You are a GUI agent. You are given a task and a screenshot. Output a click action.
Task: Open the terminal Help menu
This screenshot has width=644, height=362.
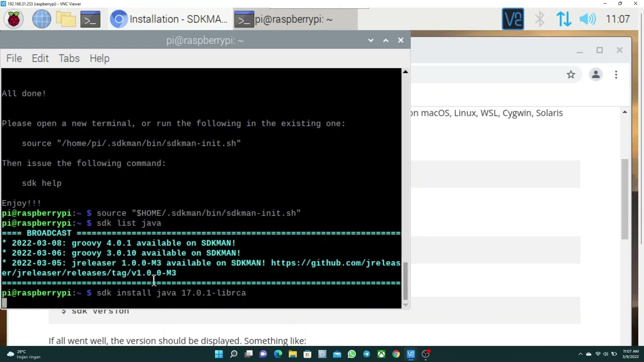tap(100, 58)
